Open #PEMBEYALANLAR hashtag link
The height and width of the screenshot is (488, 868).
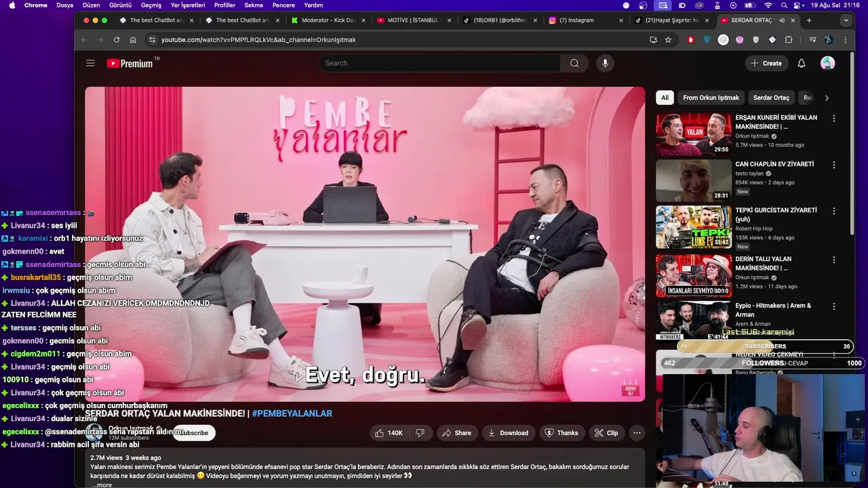[292, 413]
